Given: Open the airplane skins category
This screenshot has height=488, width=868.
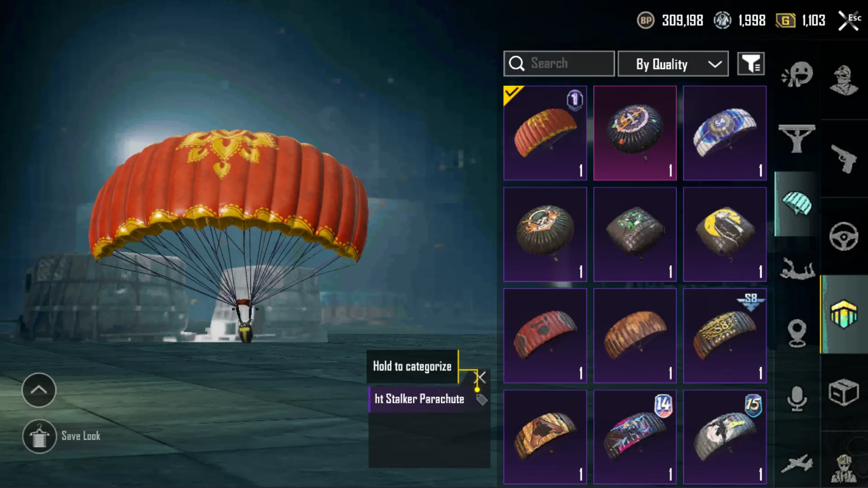Looking at the screenshot, I should click(x=797, y=464).
